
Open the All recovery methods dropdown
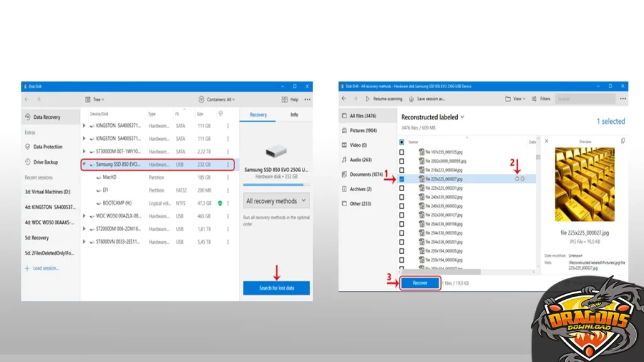coord(277,201)
